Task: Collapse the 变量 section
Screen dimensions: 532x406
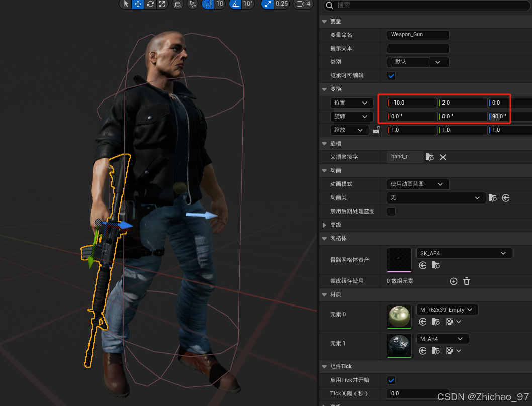Action: tap(324, 22)
